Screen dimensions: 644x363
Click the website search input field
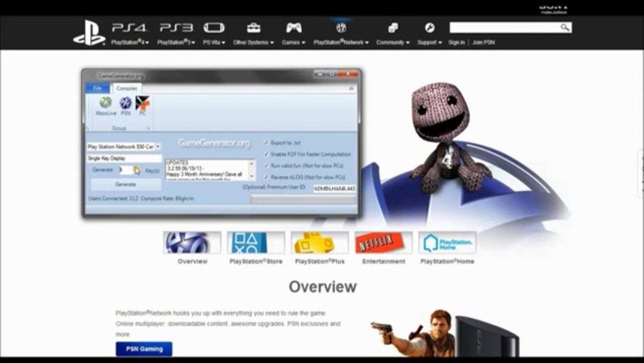point(505,28)
